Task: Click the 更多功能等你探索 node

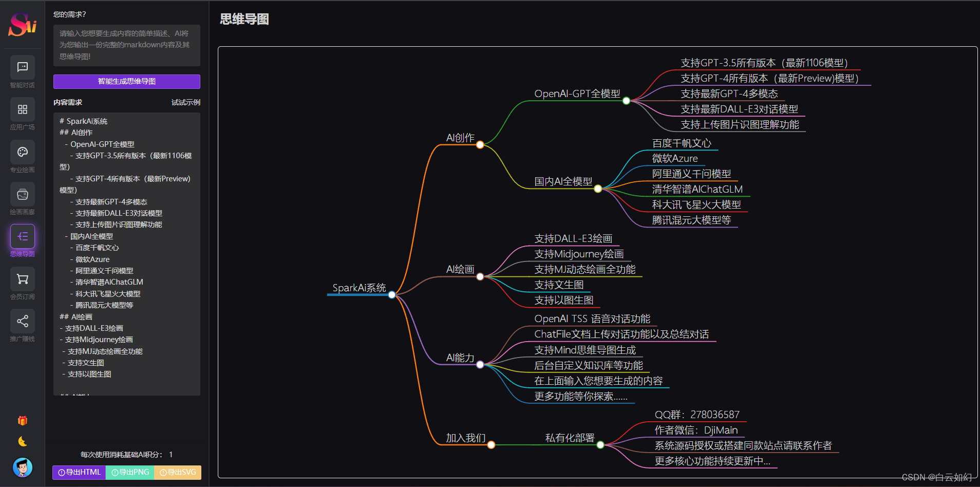Action: [581, 396]
